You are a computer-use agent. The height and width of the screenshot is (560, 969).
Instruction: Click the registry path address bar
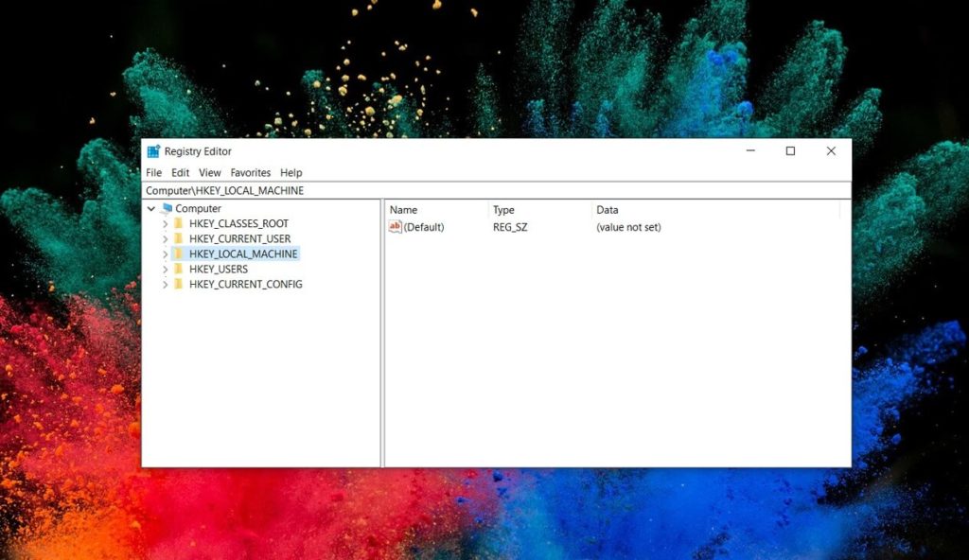click(x=496, y=190)
